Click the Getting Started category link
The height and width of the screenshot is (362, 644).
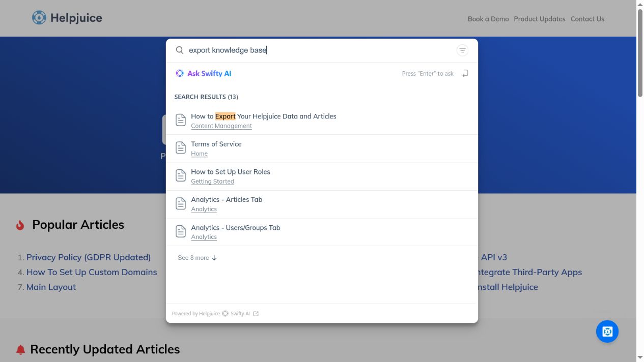pos(212,182)
